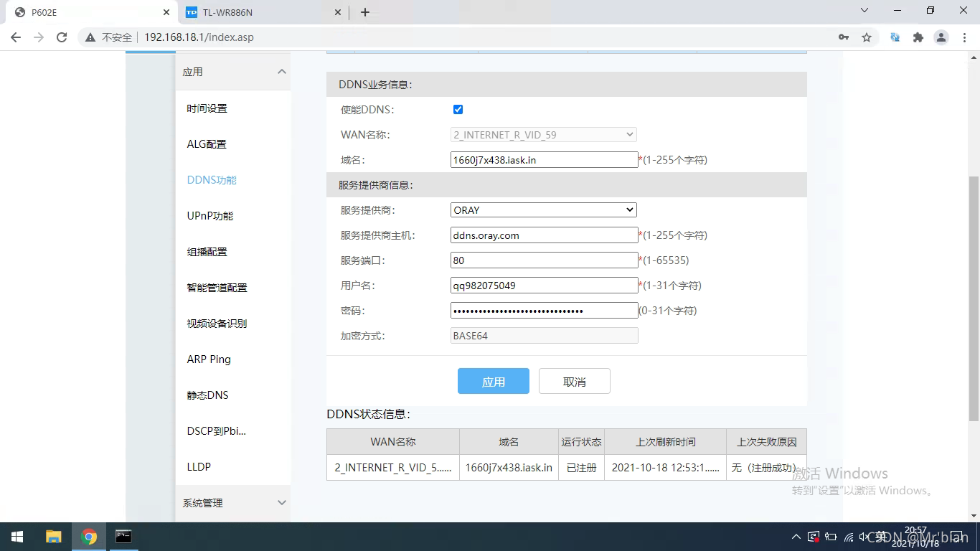Viewport: 980px width, 551px height.
Task: Expand the 系统管理 menu section
Action: [x=233, y=503]
